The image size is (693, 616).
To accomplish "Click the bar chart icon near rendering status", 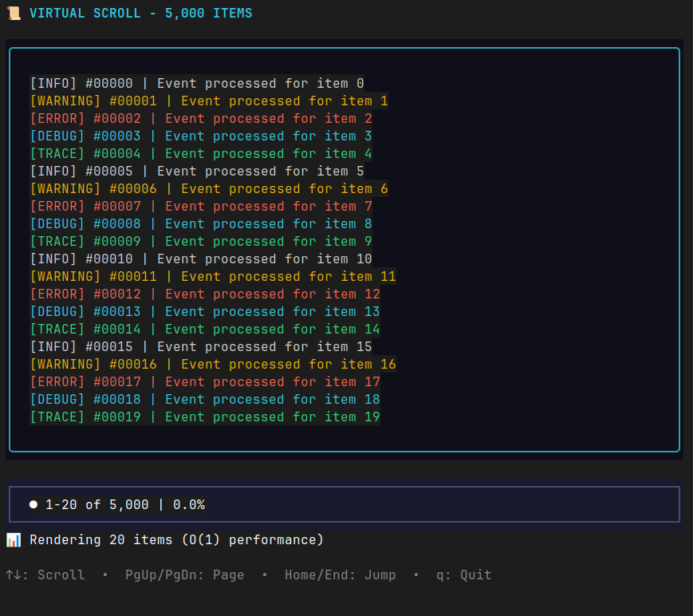I will pos(14,539).
